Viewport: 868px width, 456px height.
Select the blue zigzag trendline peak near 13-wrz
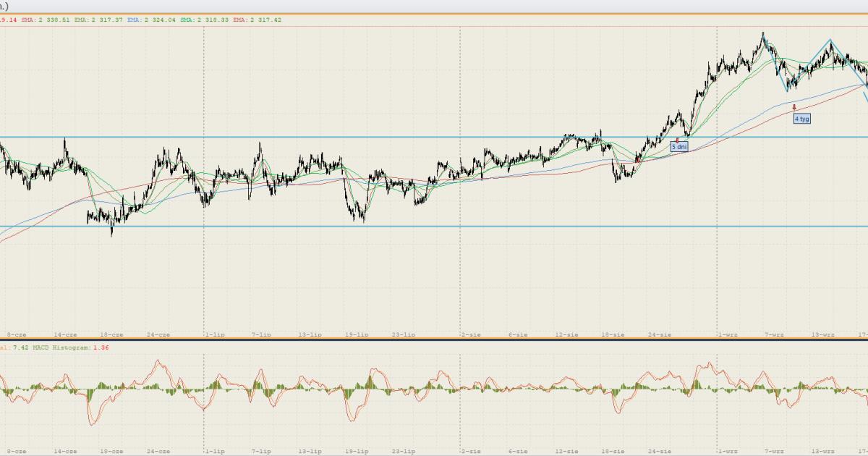(830, 41)
